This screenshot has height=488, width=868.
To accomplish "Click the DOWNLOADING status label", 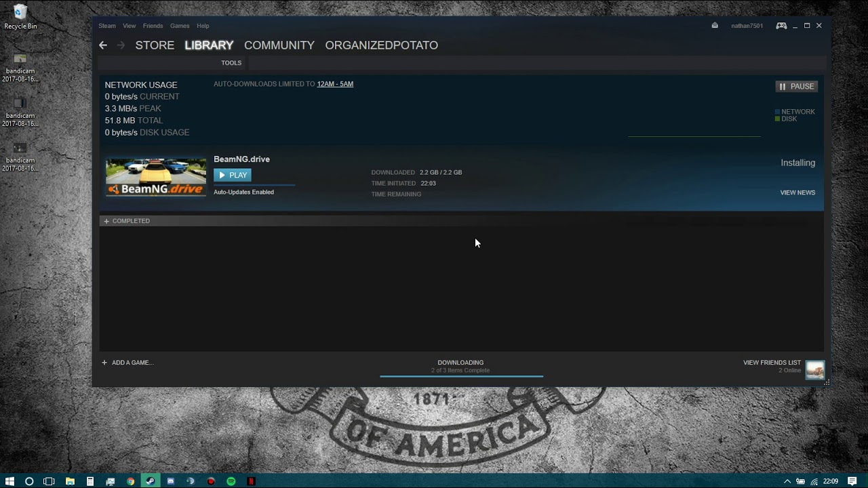I will tap(460, 363).
